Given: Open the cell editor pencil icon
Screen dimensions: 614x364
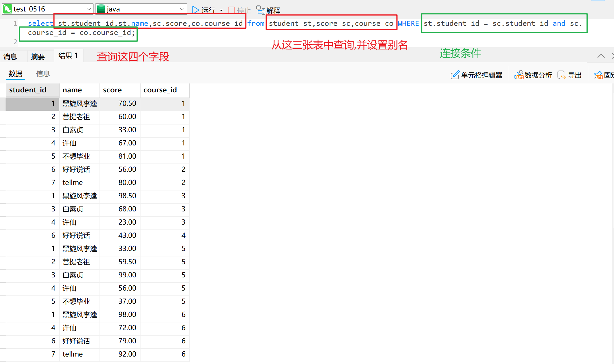Looking at the screenshot, I should pos(455,75).
